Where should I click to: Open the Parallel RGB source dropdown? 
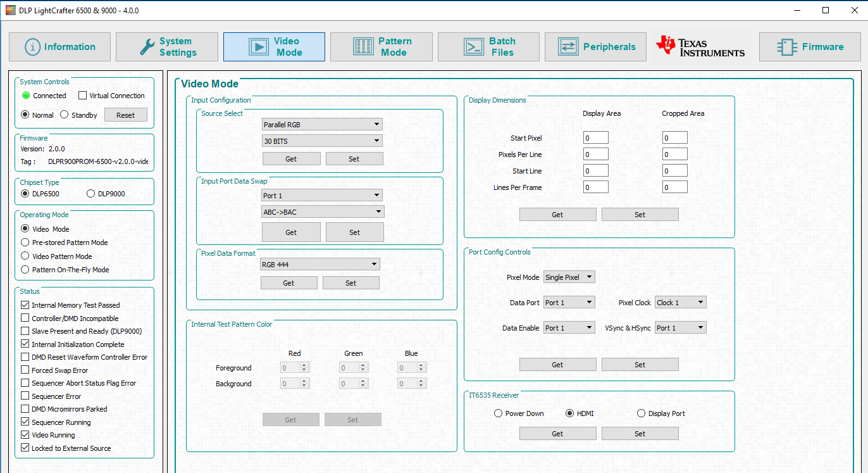pos(322,125)
